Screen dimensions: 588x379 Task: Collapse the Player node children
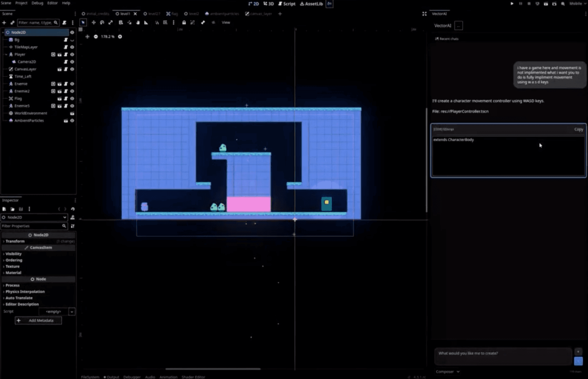[5, 54]
